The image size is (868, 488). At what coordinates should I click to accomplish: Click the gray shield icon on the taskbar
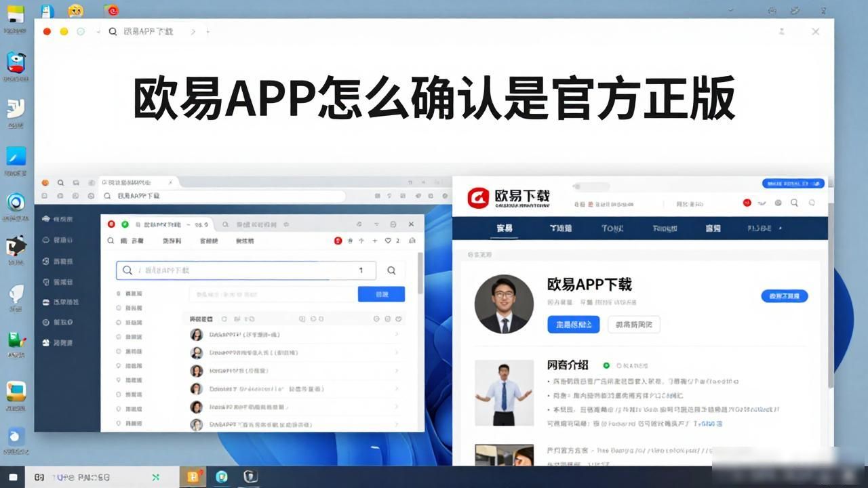coord(251,476)
